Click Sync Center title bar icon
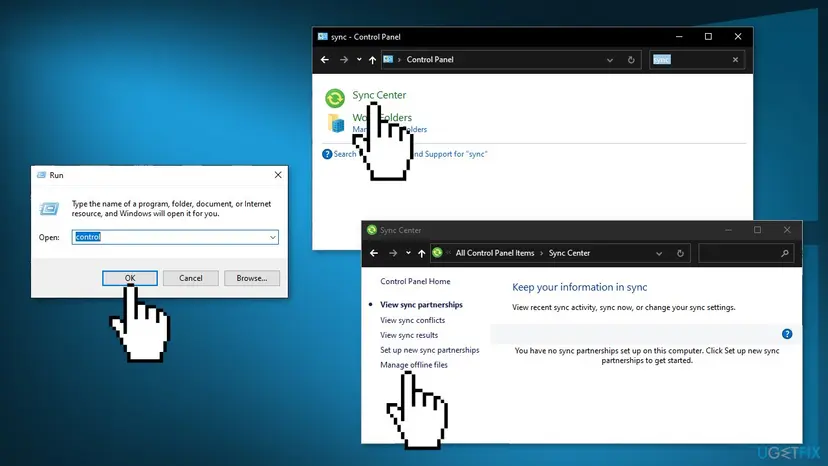 [372, 230]
